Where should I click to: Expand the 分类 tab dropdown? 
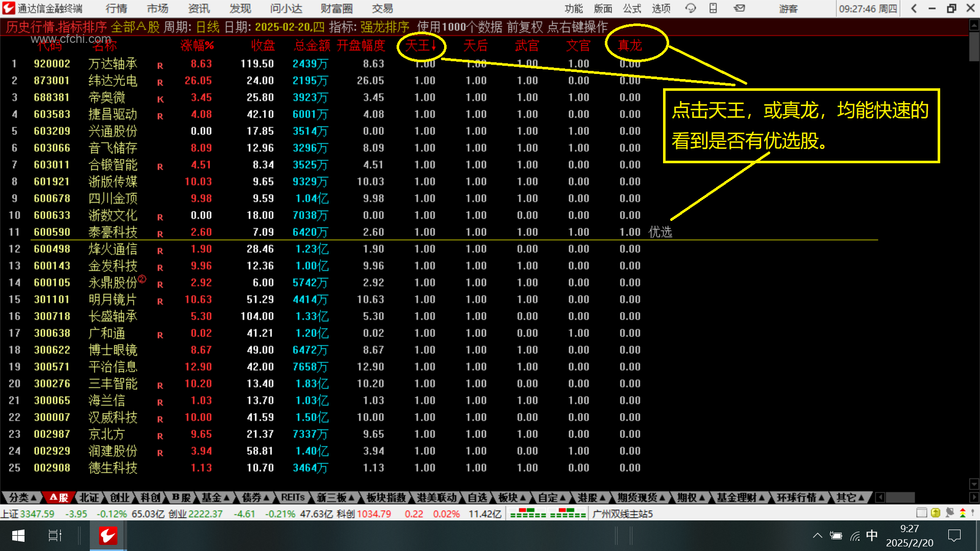coord(22,497)
